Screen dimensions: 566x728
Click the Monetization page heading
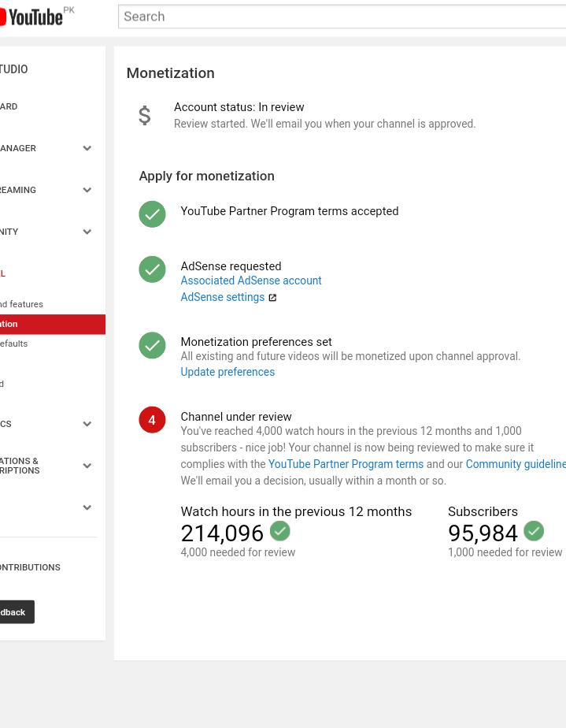pyautogui.click(x=170, y=73)
